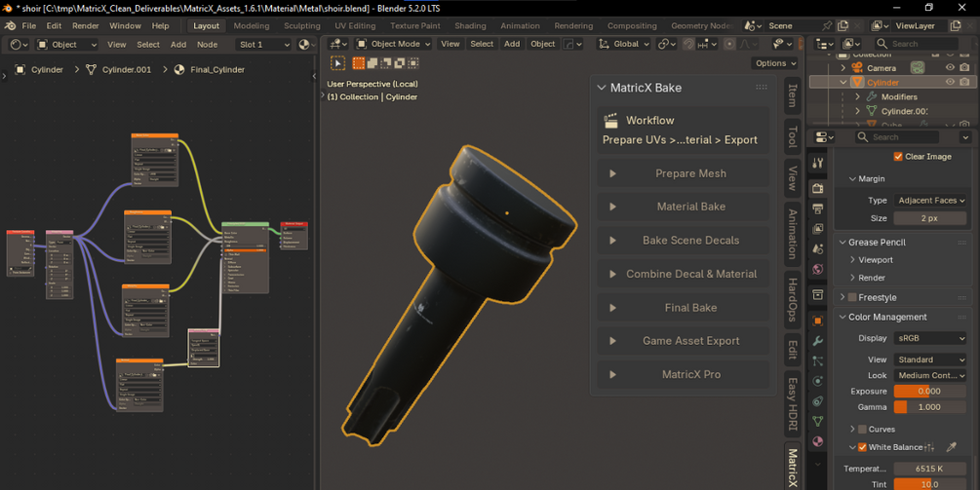Viewport: 980px width, 490px height.
Task: Toggle Cylinder render camera icon in outliner
Action: coord(964,82)
